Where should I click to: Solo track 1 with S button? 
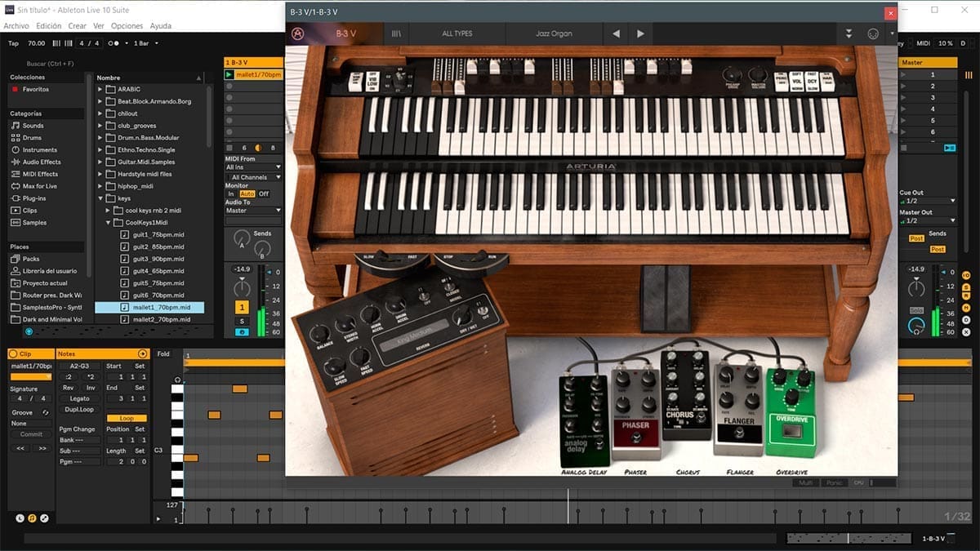242,321
